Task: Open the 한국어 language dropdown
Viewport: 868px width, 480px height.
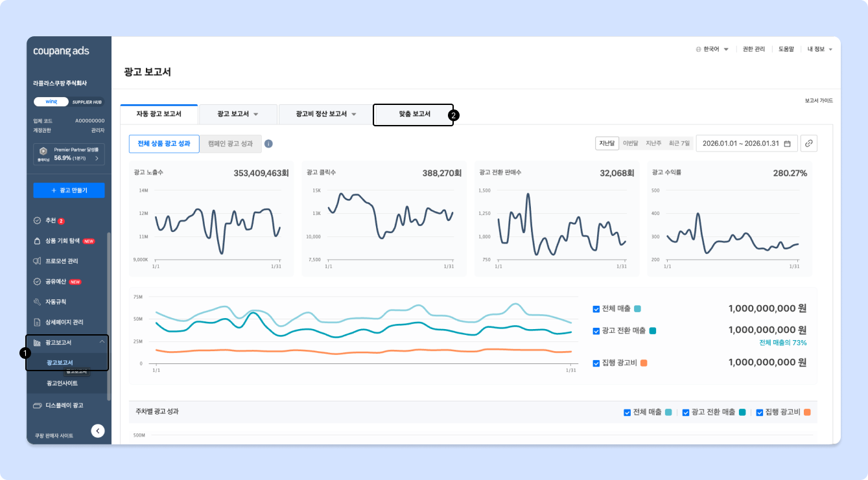Action: 712,49
